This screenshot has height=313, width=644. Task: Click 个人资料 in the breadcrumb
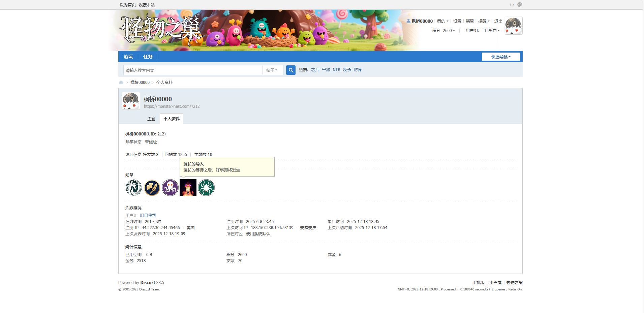(164, 83)
